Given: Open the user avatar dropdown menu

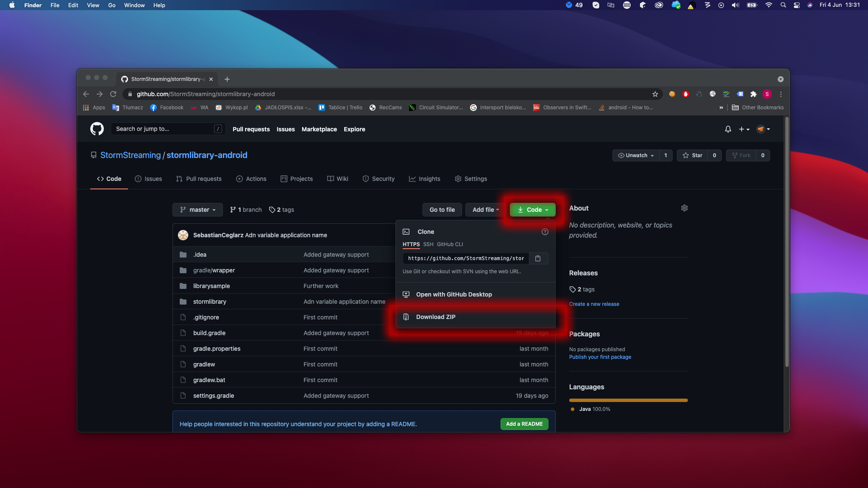Looking at the screenshot, I should pos(763,129).
